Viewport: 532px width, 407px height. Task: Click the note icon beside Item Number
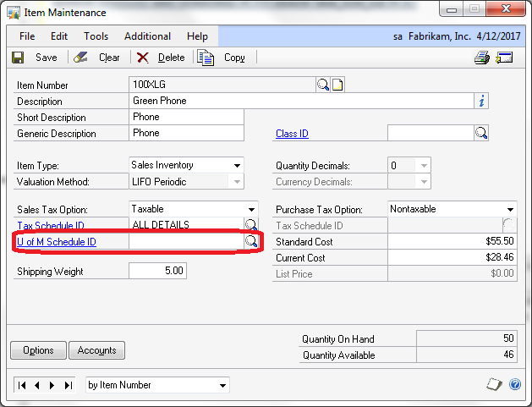tap(337, 85)
